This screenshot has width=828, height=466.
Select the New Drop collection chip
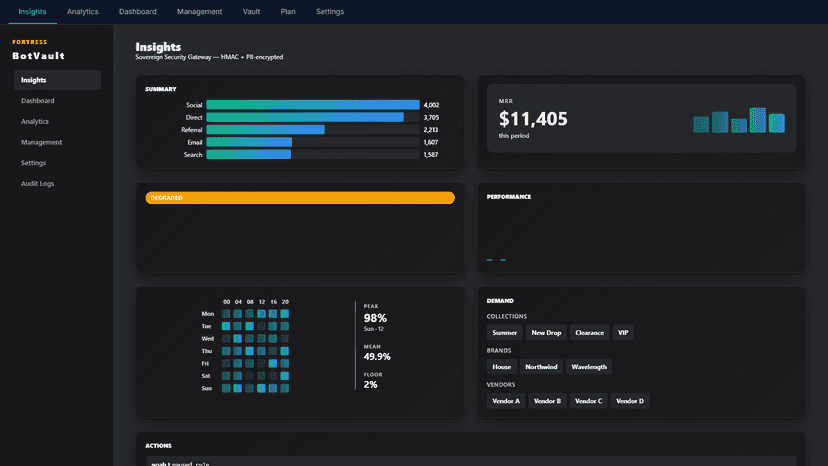pyautogui.click(x=546, y=333)
